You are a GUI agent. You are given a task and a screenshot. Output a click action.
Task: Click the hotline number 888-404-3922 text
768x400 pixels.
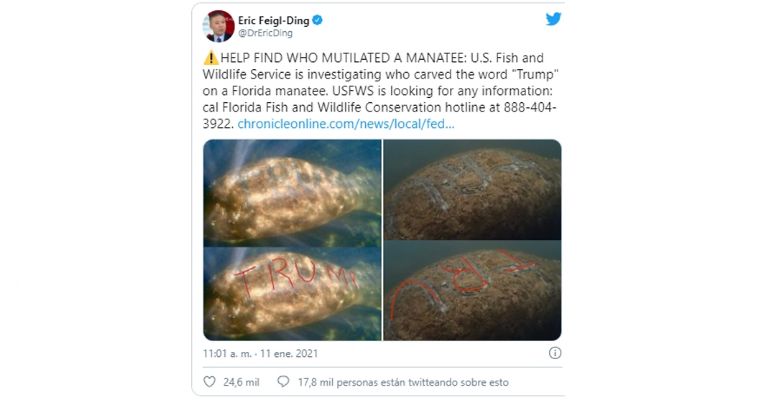(x=380, y=116)
